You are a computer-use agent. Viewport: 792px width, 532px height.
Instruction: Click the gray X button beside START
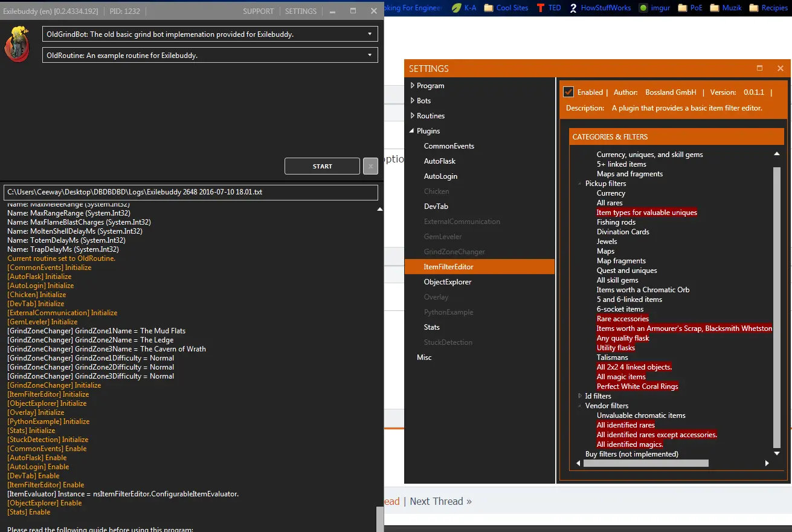tap(370, 166)
